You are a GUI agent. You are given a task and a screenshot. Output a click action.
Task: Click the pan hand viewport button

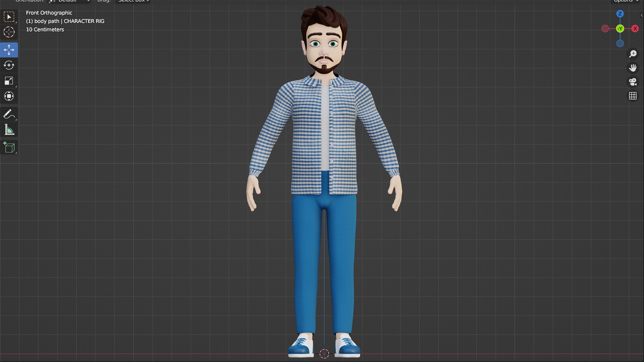coord(633,68)
